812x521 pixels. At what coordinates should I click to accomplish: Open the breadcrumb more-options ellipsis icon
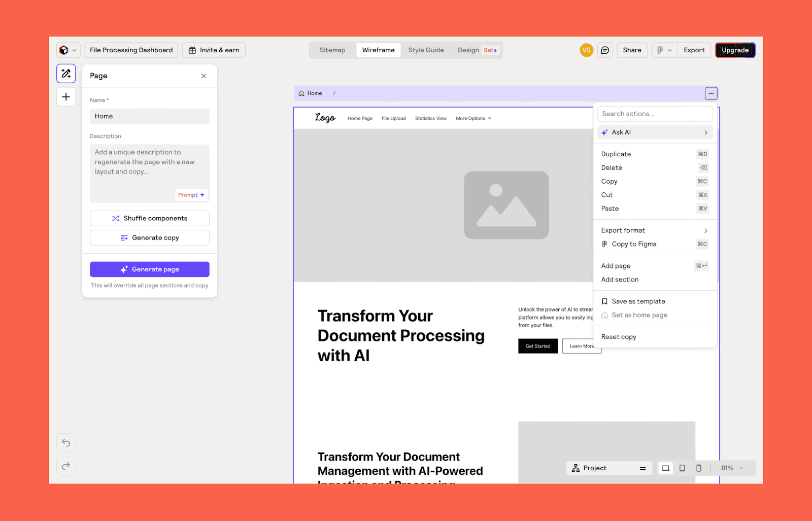(x=711, y=93)
